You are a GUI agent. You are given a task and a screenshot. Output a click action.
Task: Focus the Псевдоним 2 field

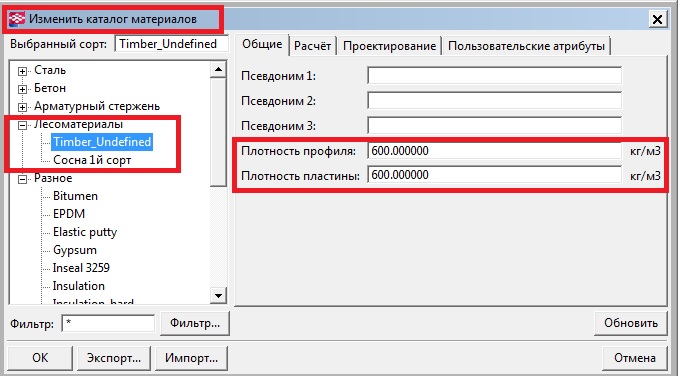(495, 101)
